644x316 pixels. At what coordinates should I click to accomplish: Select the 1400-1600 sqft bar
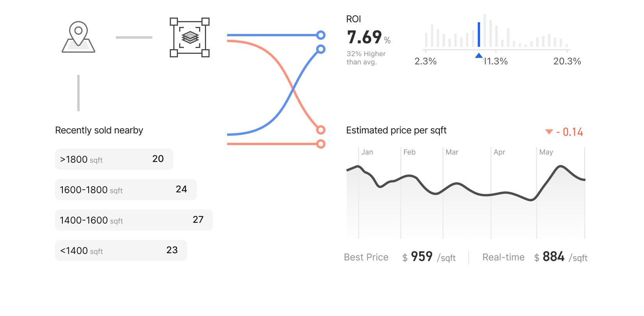(134, 220)
